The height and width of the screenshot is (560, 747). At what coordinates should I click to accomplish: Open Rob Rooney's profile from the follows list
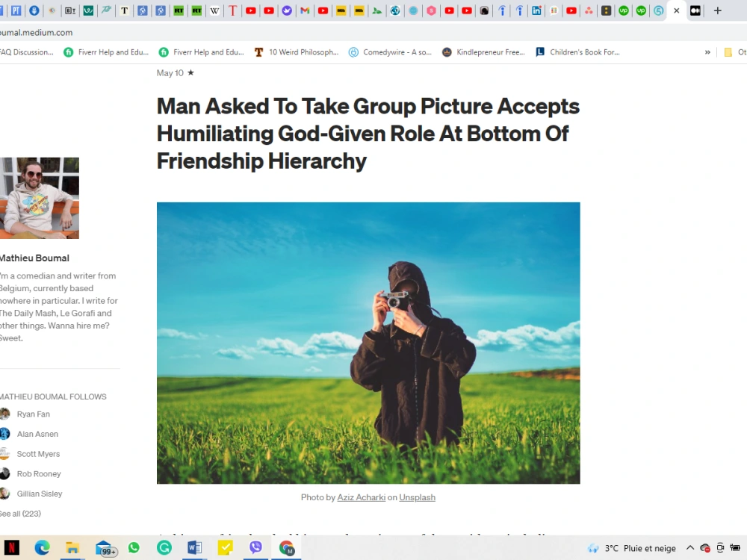pos(39,474)
